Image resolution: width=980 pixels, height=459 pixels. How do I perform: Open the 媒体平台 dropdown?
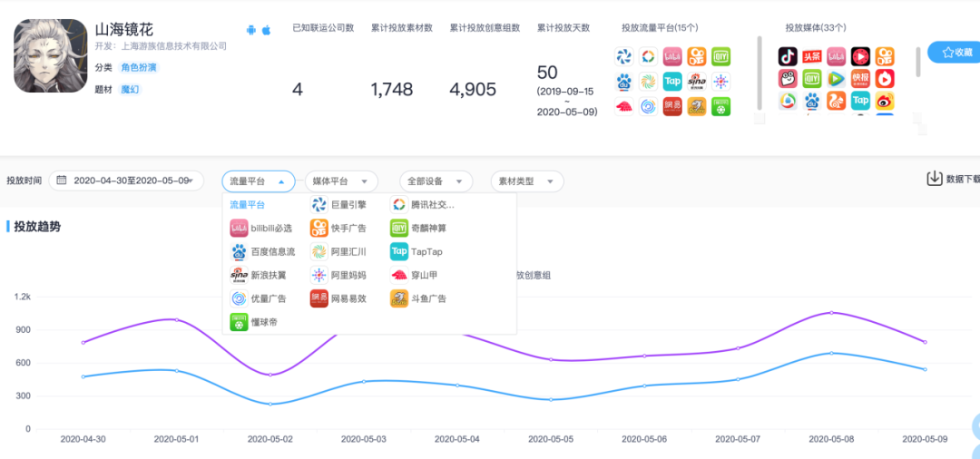click(341, 181)
